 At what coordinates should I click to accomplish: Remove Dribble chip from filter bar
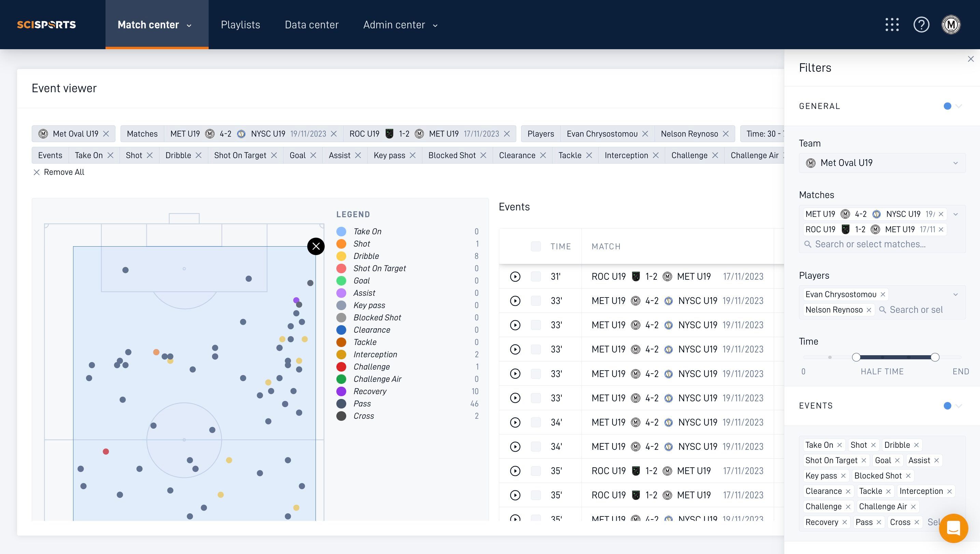(199, 155)
